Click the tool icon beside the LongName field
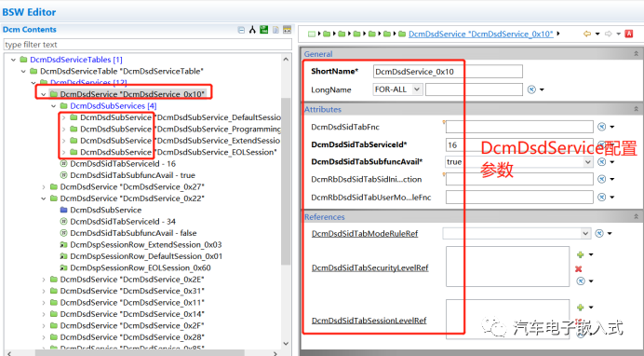Image resolution: width=644 pixels, height=356 pixels. [x=531, y=89]
